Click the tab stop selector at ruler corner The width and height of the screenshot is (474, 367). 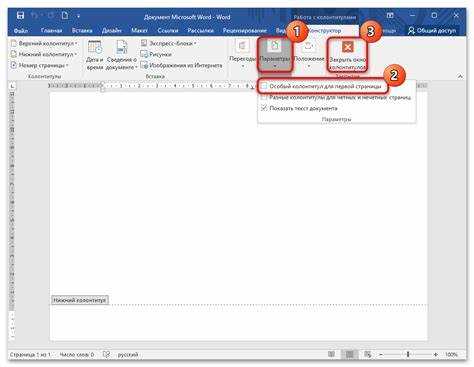click(12, 86)
